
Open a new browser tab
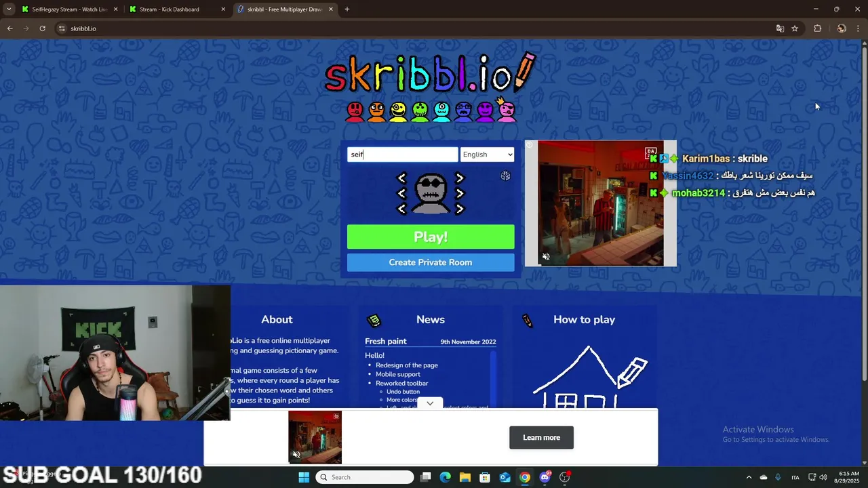coord(347,9)
